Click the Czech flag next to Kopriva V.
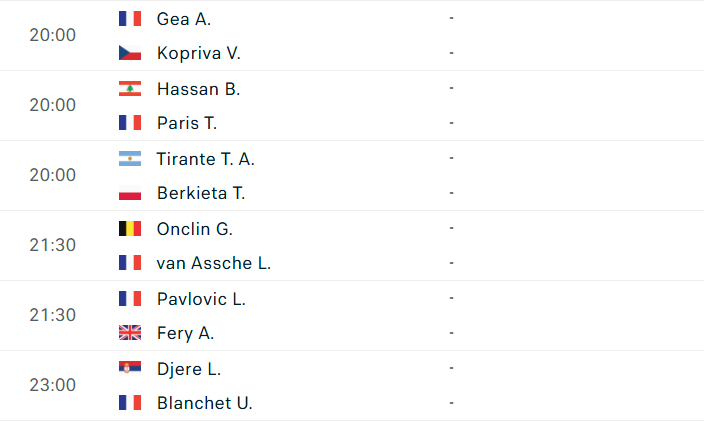Screen dimensions: 704x423 click(129, 53)
